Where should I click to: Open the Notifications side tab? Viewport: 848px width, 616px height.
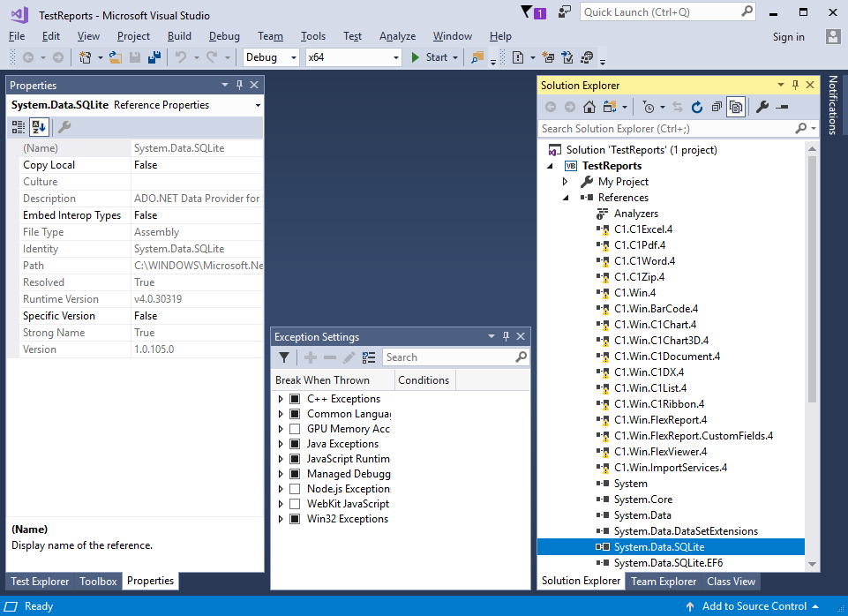coord(833,105)
